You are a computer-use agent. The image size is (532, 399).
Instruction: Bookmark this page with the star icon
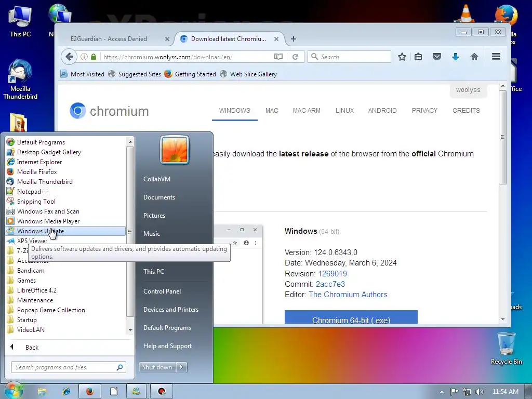(x=402, y=57)
